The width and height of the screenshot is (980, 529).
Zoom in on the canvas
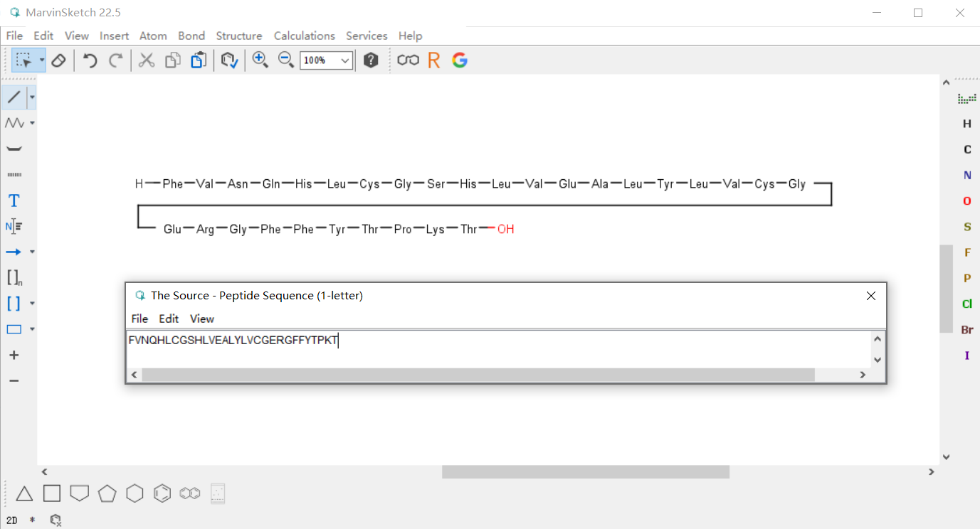[260, 60]
